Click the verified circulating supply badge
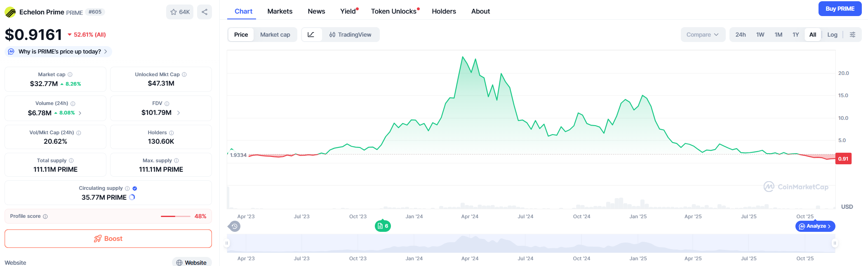The image size is (868, 266). pyautogui.click(x=135, y=189)
